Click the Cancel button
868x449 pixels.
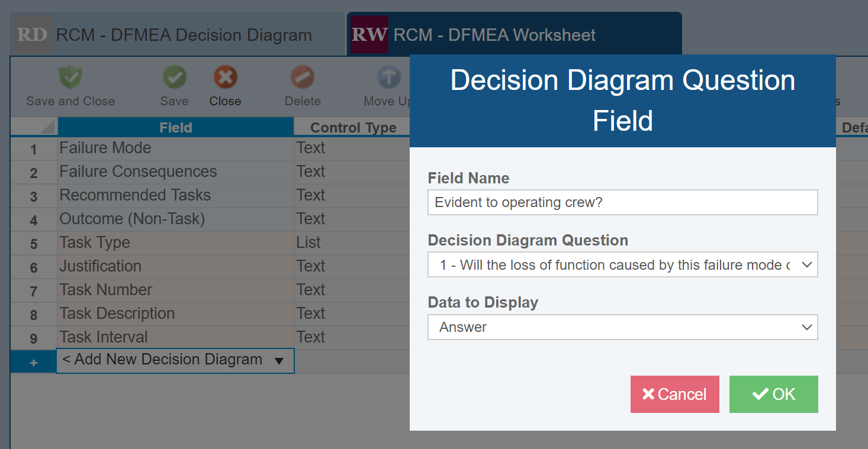pyautogui.click(x=674, y=394)
